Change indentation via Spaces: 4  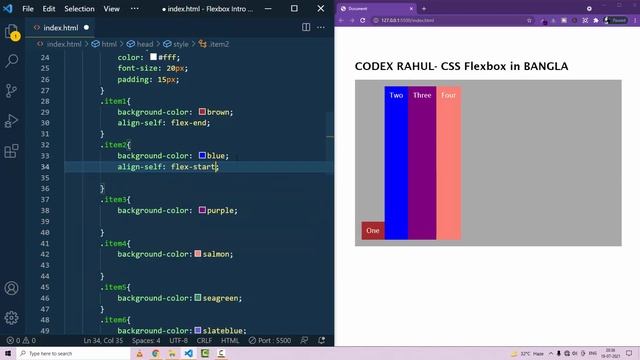coord(146,340)
